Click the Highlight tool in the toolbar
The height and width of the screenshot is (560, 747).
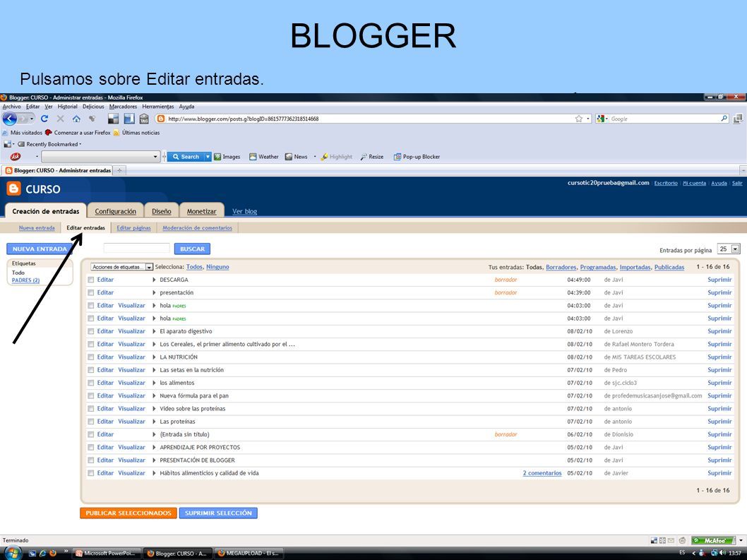pyautogui.click(x=336, y=156)
